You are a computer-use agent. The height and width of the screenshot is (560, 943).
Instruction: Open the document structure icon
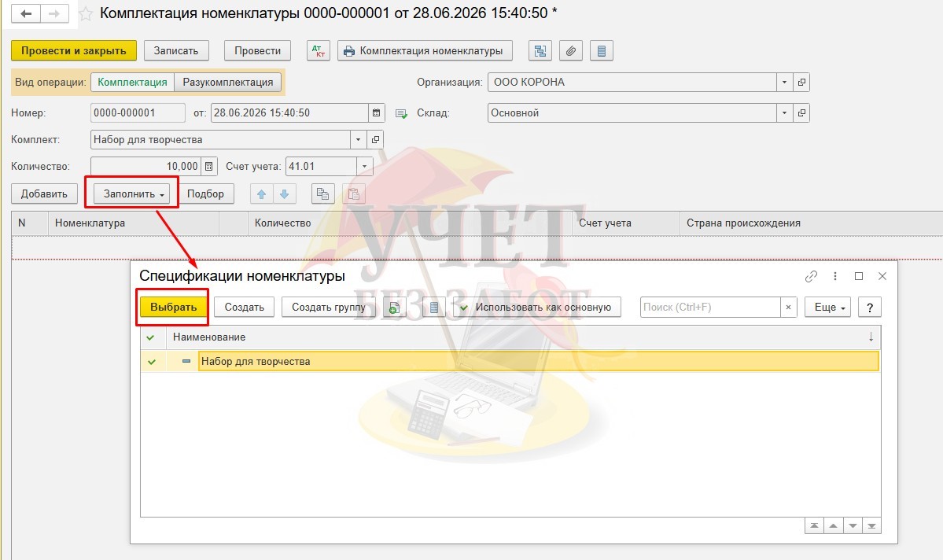(540, 50)
